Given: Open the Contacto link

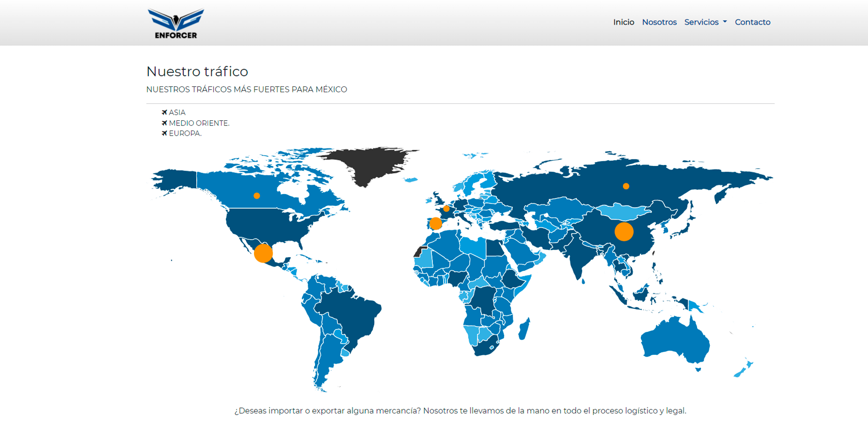Looking at the screenshot, I should pyautogui.click(x=752, y=22).
